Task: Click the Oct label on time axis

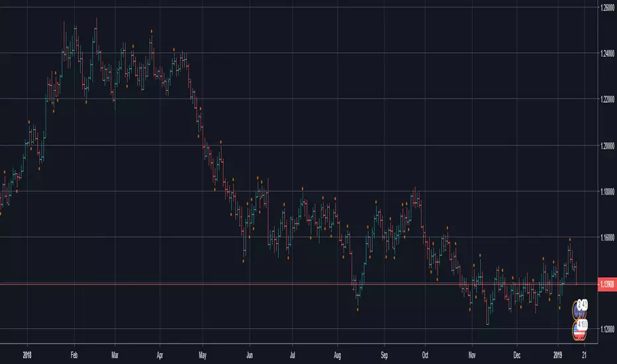Action: point(426,355)
